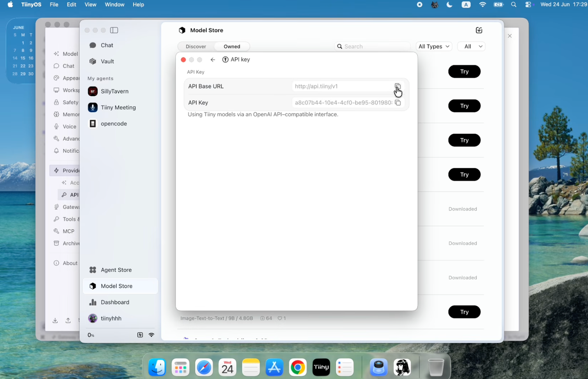Expand the All filter dropdown

pos(472,46)
